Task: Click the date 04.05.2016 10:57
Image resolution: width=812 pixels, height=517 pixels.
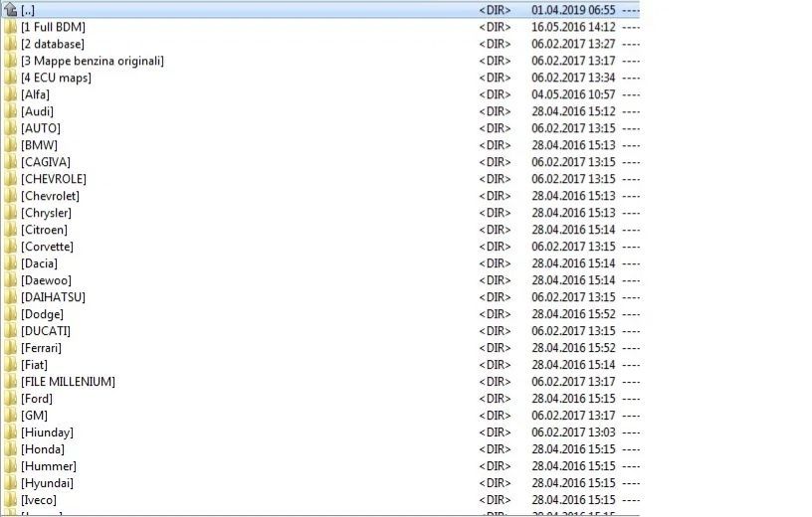Action: [573, 94]
